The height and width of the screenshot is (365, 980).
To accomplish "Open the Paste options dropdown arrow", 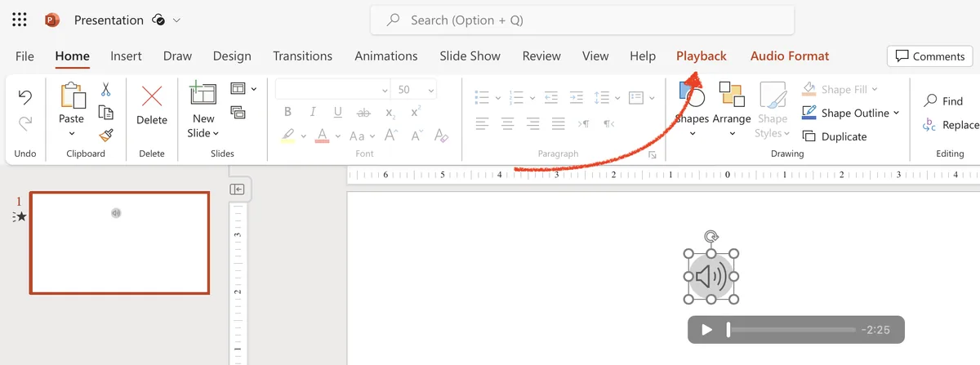I will 71,135.
